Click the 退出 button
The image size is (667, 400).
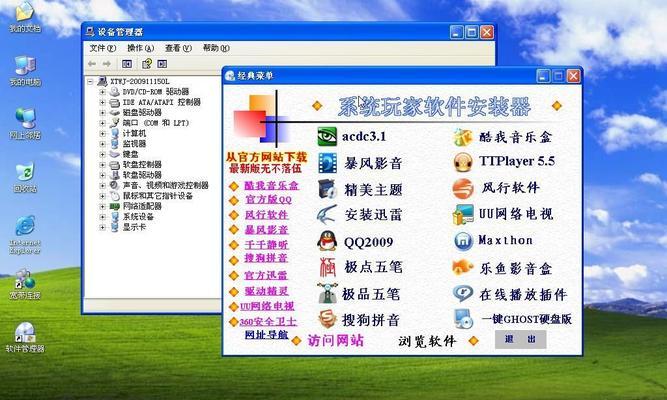[x=520, y=339]
